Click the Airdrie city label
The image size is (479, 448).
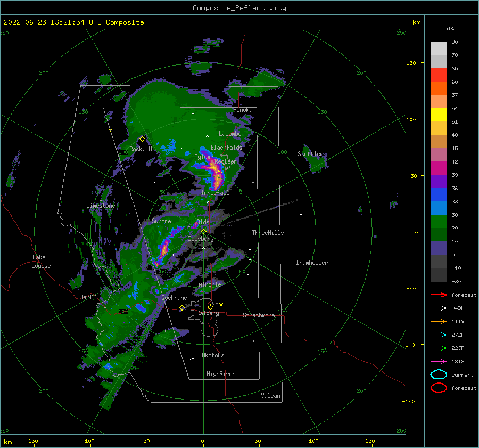[210, 284]
